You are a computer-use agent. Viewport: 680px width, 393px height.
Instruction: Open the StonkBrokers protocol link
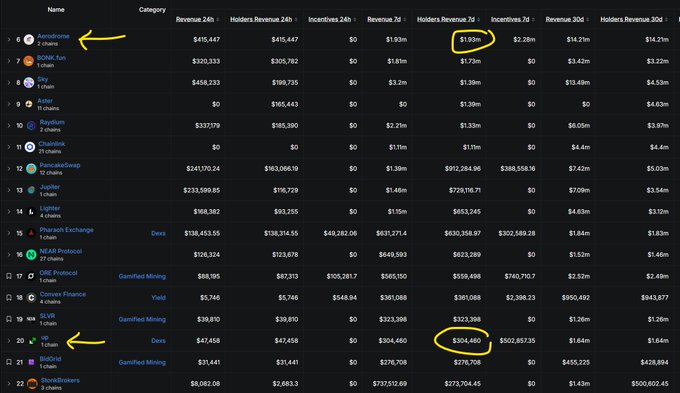click(x=60, y=380)
